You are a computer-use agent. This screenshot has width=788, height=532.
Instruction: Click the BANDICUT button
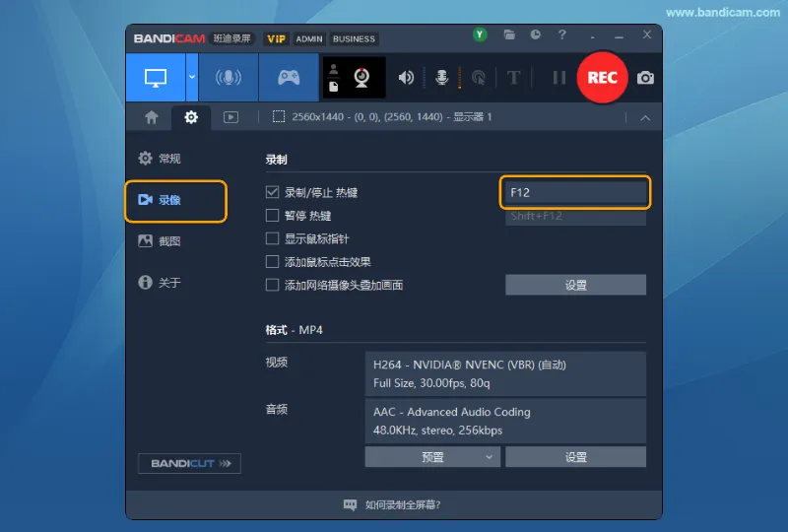coord(189,464)
